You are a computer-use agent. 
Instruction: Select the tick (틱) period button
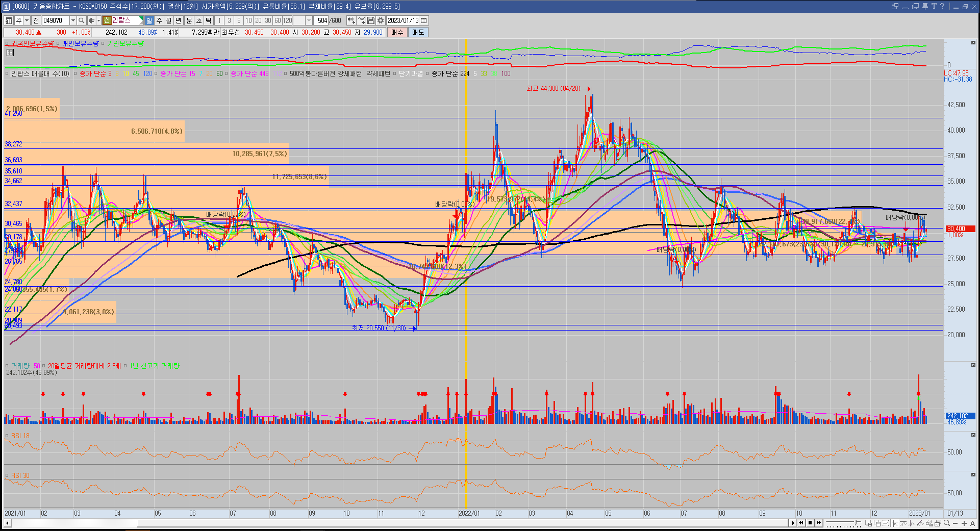208,20
